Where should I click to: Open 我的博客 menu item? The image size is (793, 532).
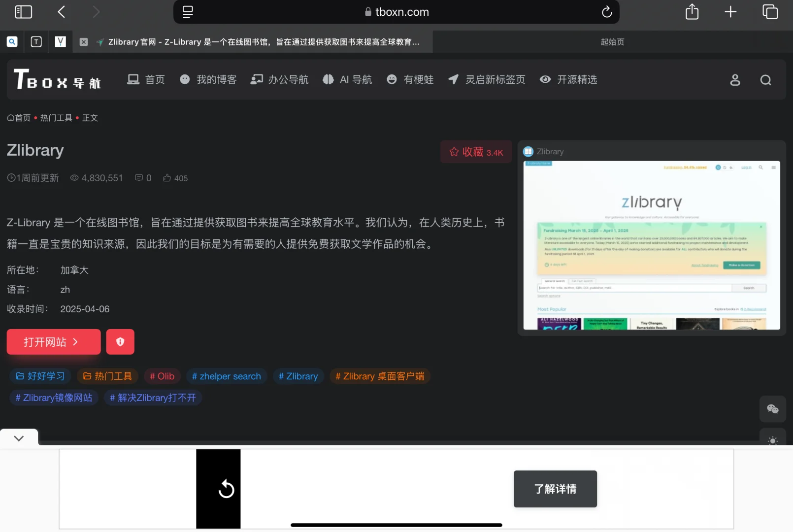coord(208,79)
